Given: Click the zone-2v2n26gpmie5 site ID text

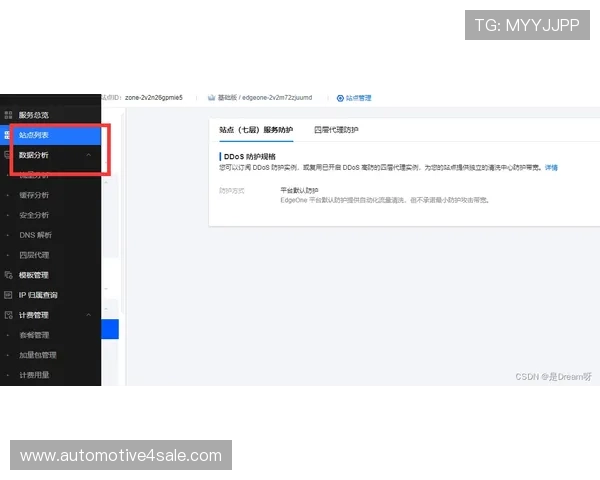Looking at the screenshot, I should pyautogui.click(x=154, y=98).
